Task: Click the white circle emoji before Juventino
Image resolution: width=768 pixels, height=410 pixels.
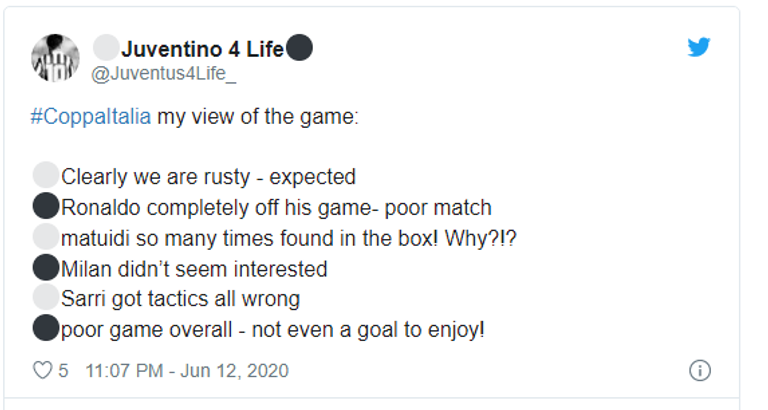Action: [x=106, y=49]
